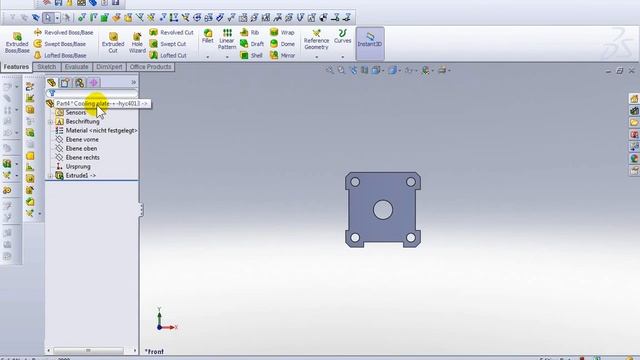Start a Lofted Boss/Base feature

(x=60, y=55)
